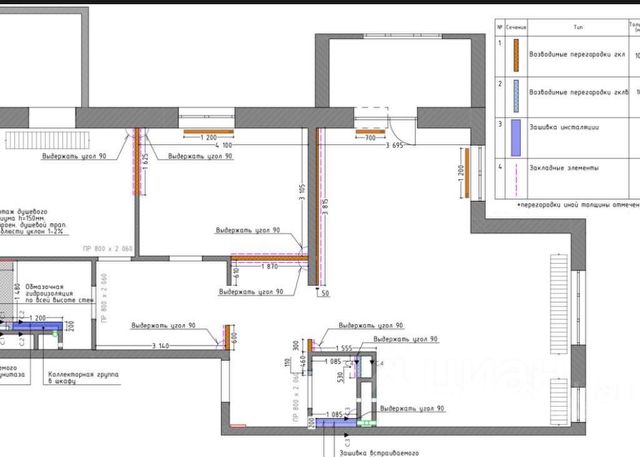Click the "700" dimension under the door partition

pyautogui.click(x=370, y=138)
